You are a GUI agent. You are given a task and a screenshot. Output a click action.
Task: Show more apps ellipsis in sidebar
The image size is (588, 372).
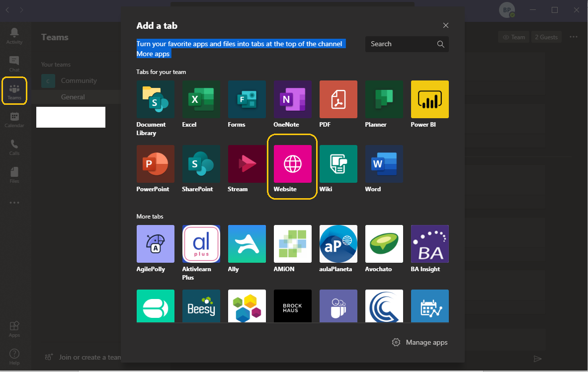click(14, 203)
